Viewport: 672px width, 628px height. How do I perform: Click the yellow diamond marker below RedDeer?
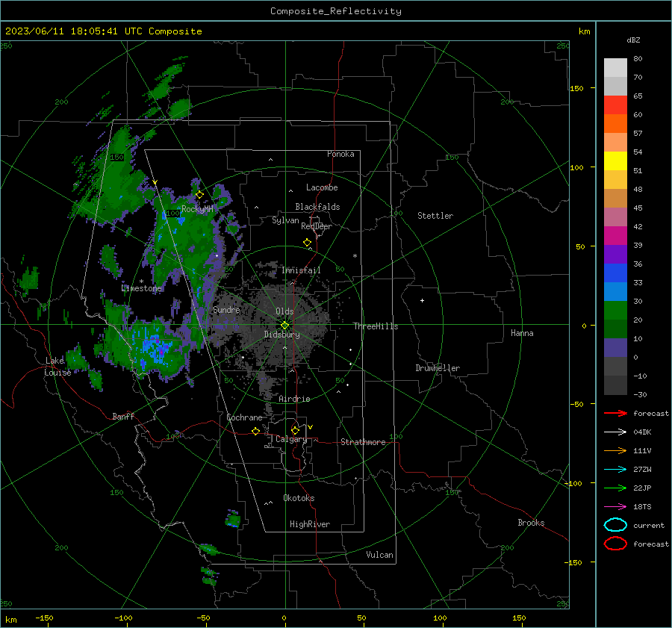tap(307, 243)
